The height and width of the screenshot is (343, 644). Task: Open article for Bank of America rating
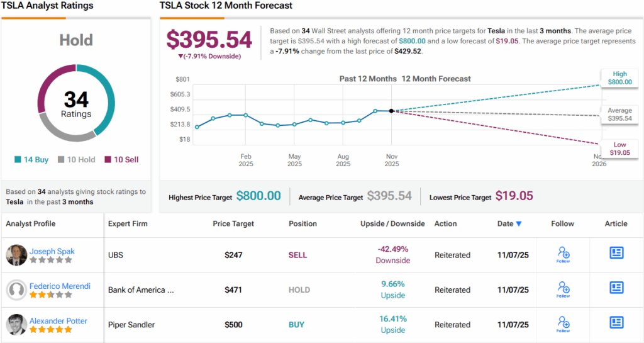[x=616, y=288]
